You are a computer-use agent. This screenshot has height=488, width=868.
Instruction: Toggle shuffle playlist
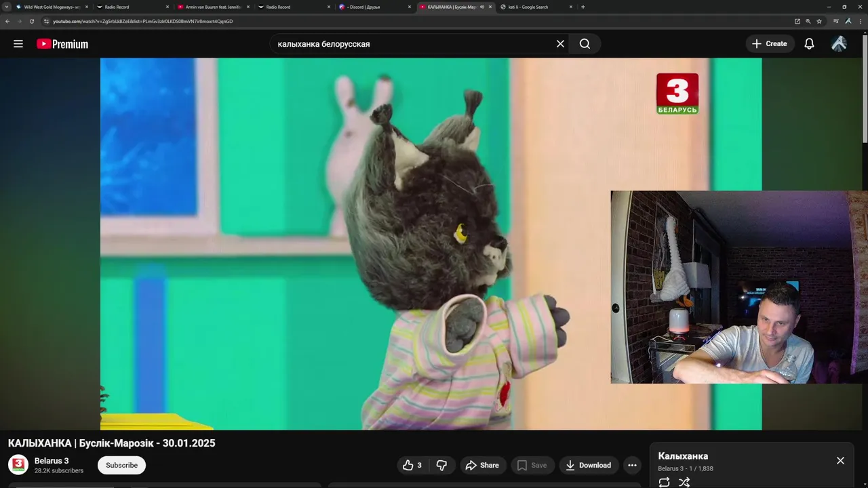click(684, 482)
